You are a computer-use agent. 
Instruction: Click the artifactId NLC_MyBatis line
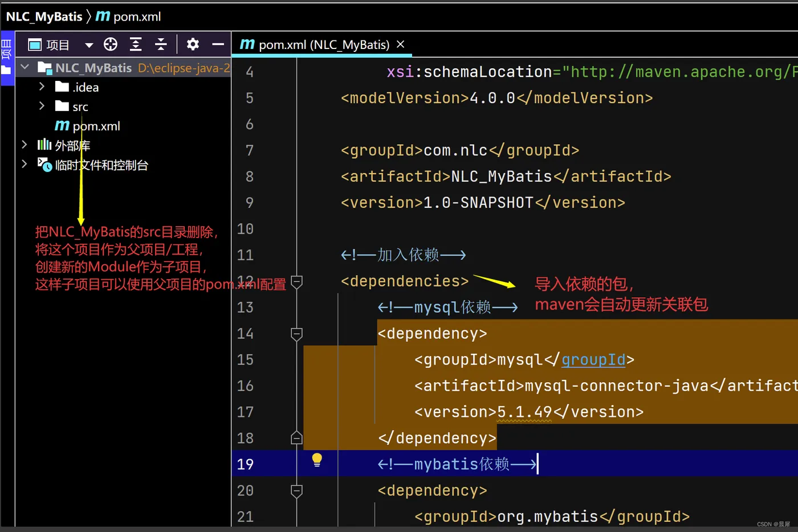pos(506,177)
